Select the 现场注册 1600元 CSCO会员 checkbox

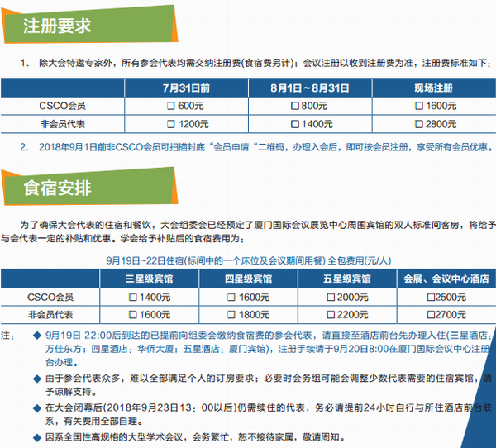tap(419, 106)
